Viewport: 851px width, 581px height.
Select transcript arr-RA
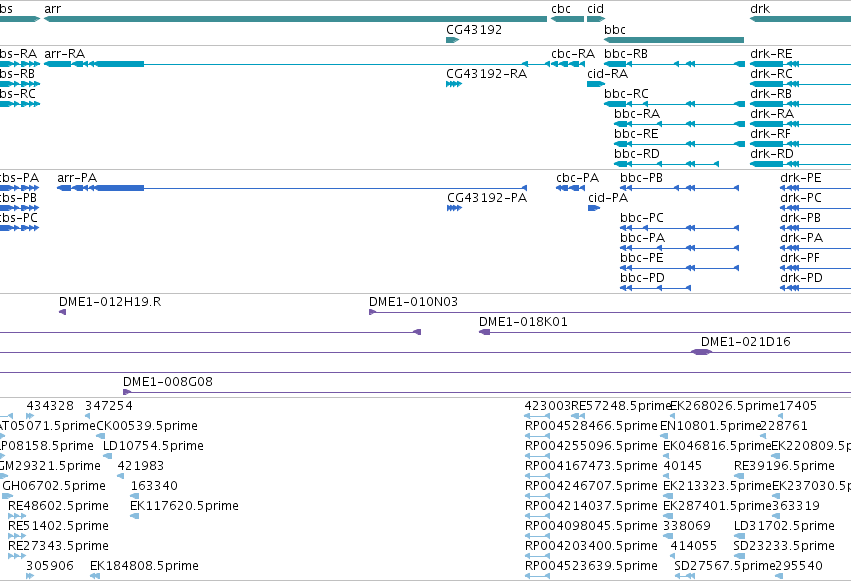pos(295,64)
